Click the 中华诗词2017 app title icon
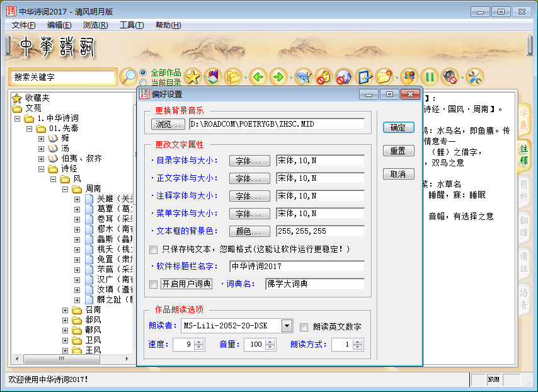This screenshot has width=538, height=392. tap(11, 11)
